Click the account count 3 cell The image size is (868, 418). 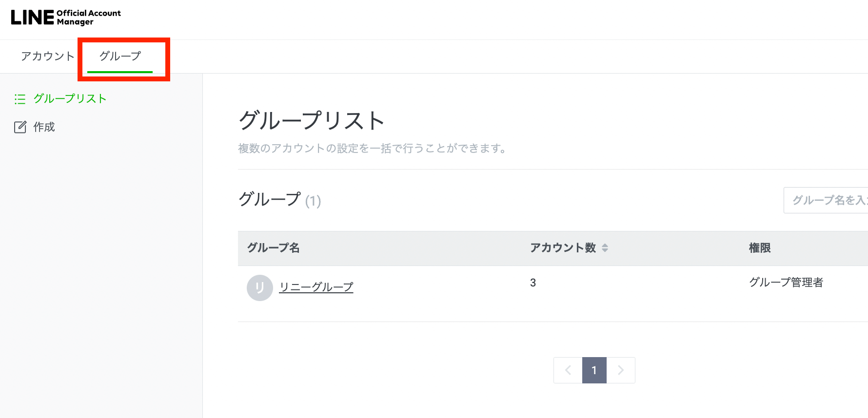pyautogui.click(x=533, y=283)
